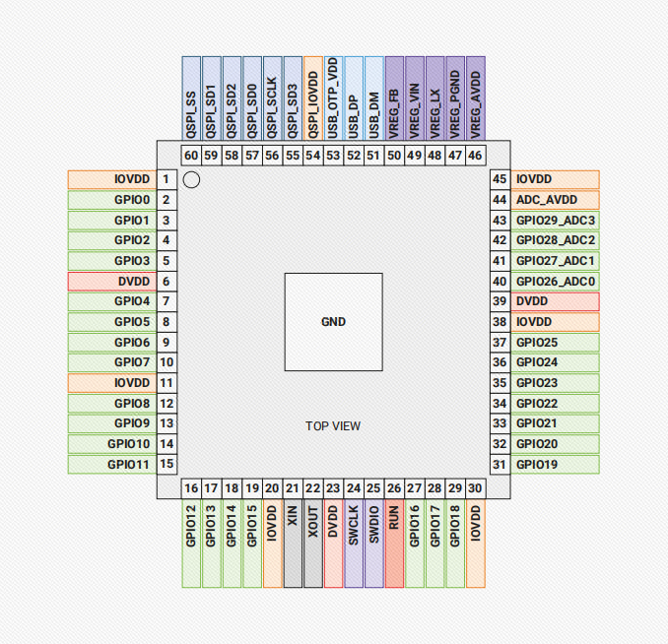
Task: Select the GPIO10 pin label
Action: click(x=112, y=444)
